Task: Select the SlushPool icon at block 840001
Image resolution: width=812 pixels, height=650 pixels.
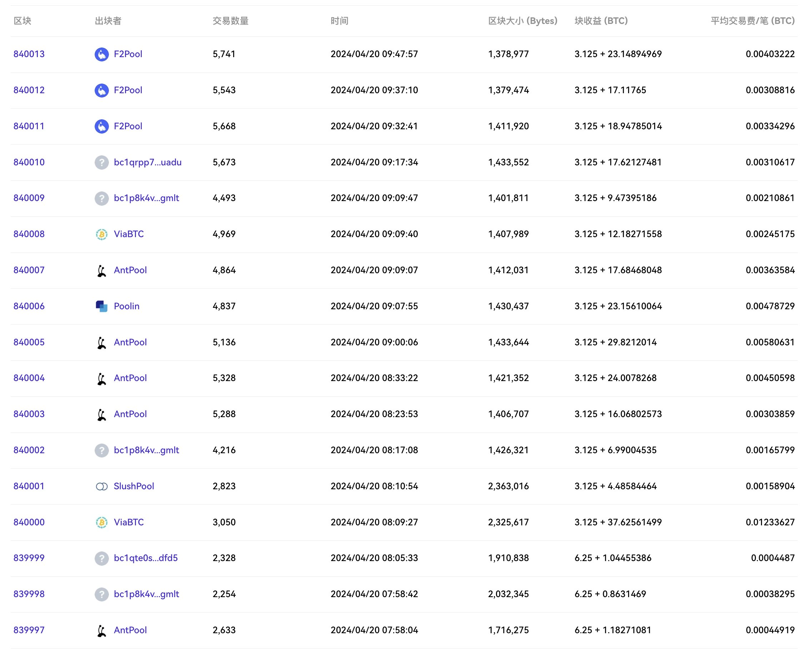Action: pyautogui.click(x=102, y=486)
